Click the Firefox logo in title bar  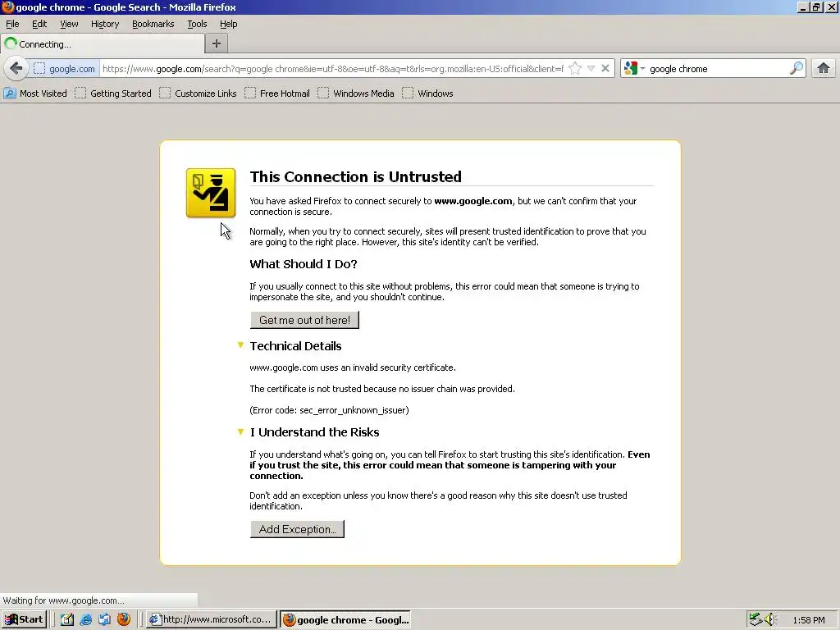click(7, 7)
